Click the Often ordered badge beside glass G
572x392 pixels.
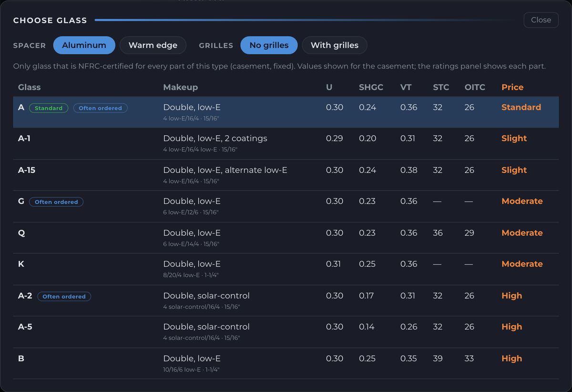(56, 202)
